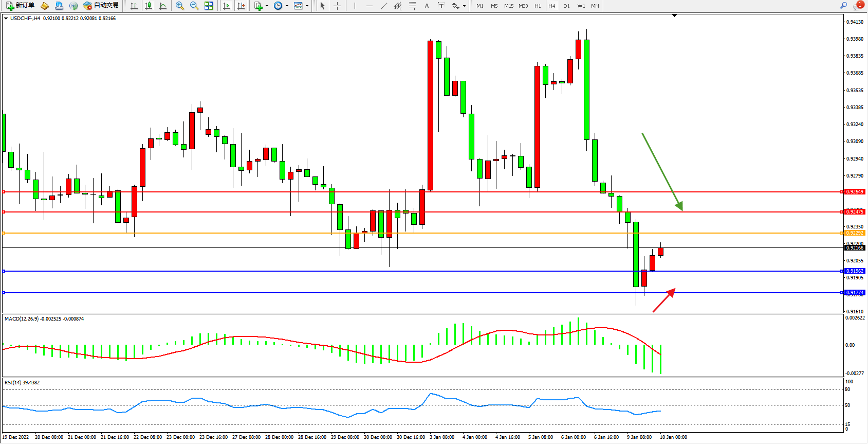This screenshot has width=868, height=444.
Task: Open the chat notifications icon
Action: [x=858, y=6]
